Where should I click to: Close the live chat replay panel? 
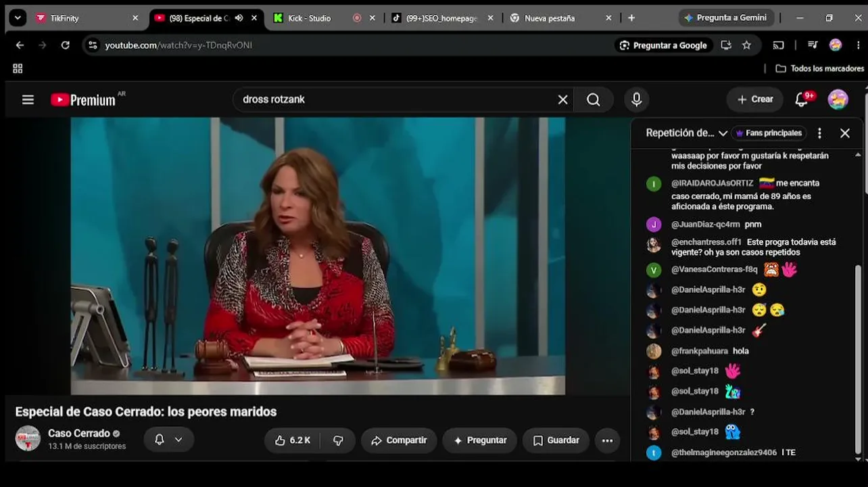(x=844, y=133)
